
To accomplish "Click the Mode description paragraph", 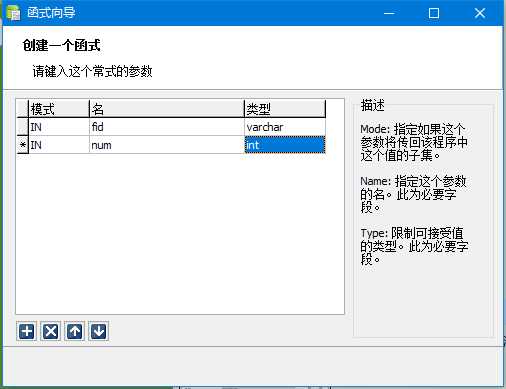I will 414,142.
